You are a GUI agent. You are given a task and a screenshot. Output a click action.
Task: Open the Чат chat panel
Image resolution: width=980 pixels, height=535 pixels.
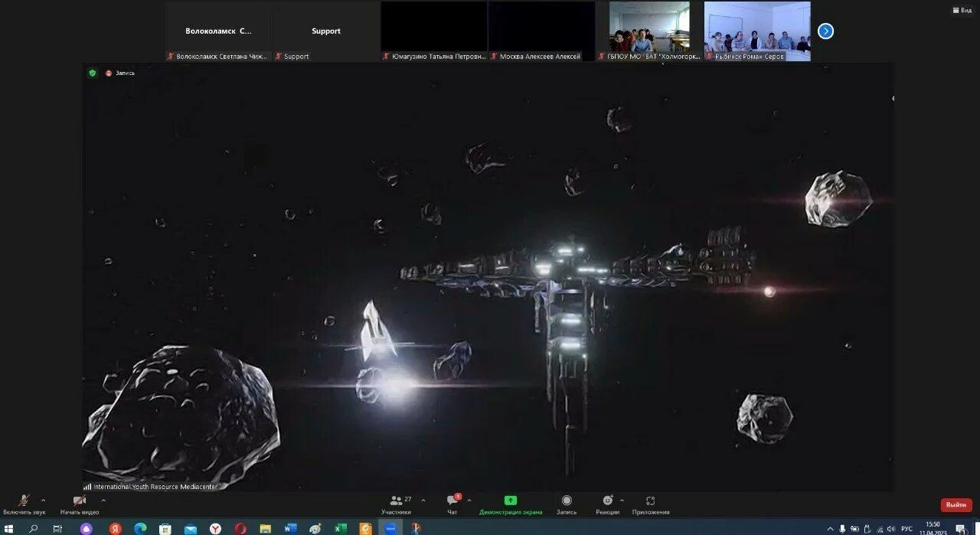[x=452, y=504]
